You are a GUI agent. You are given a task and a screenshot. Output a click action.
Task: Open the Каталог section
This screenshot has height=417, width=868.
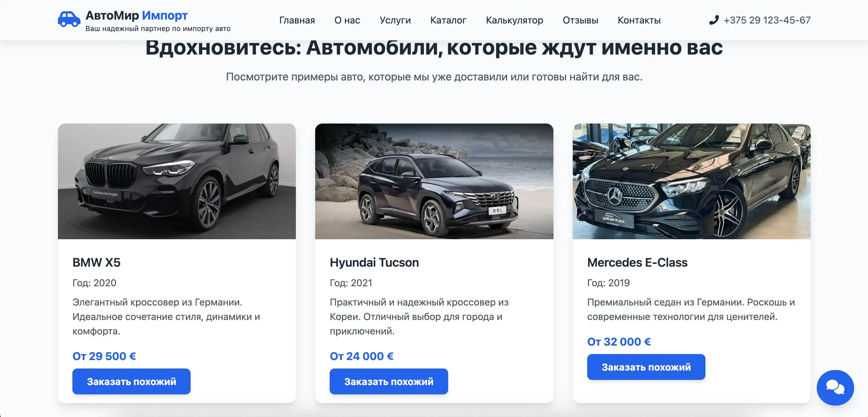click(448, 20)
